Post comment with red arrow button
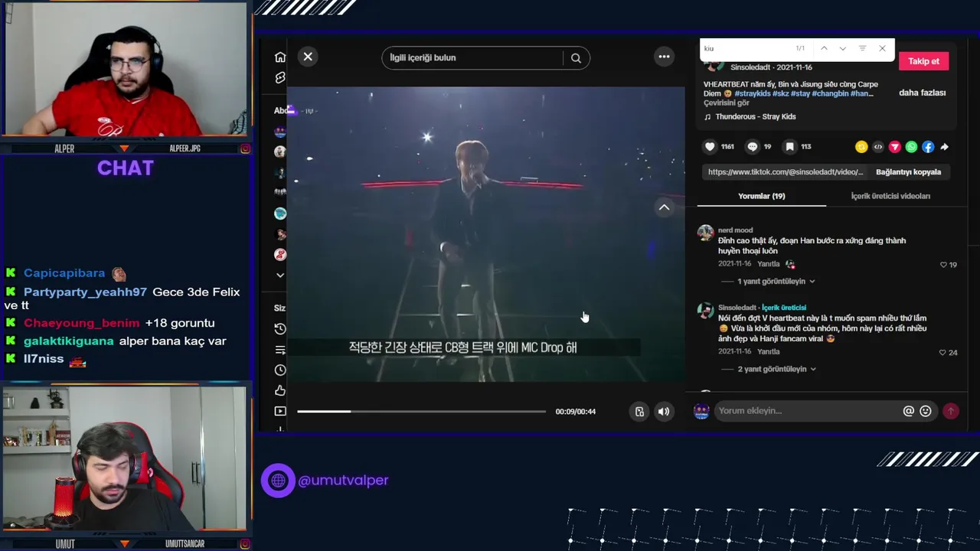The height and width of the screenshot is (551, 980). [951, 411]
